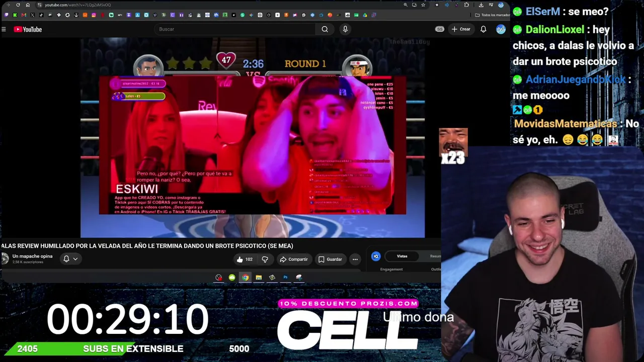Click the browser forward arrow
Viewport: 644px width, 362px height.
[8, 5]
